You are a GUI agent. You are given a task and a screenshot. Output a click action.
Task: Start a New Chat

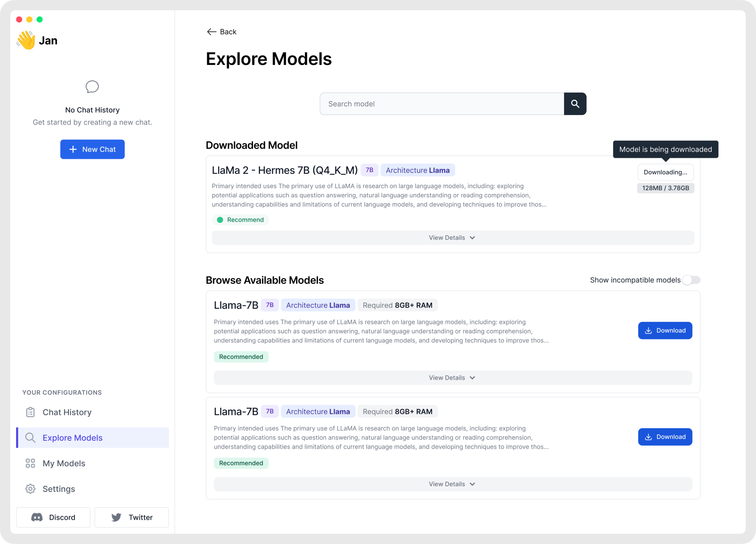pyautogui.click(x=92, y=149)
